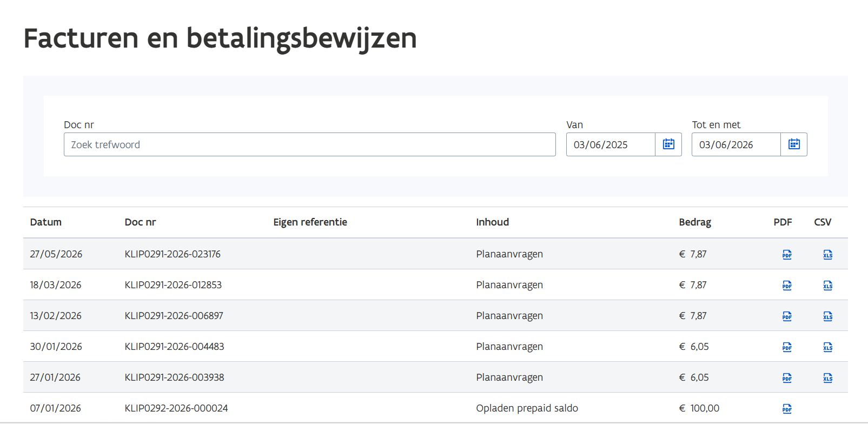Click document number KLIP0292-2026-000024
The height and width of the screenshot is (424, 868).
176,408
